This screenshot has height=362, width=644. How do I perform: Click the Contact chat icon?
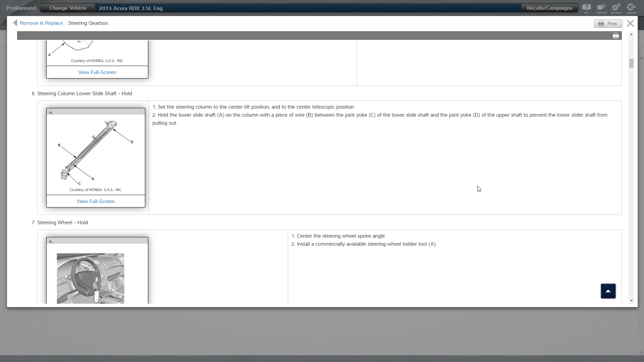pos(601,8)
